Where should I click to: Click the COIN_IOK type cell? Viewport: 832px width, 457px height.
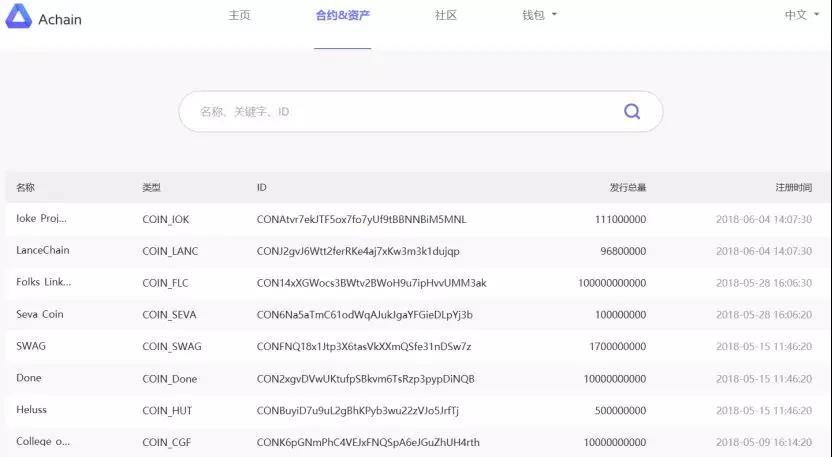coord(166,219)
